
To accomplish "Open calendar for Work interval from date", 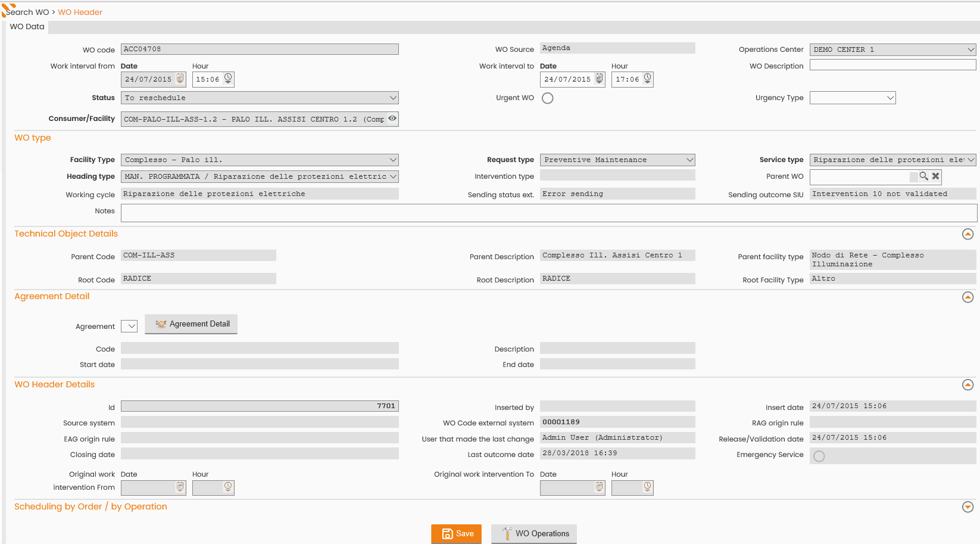I will click(180, 78).
